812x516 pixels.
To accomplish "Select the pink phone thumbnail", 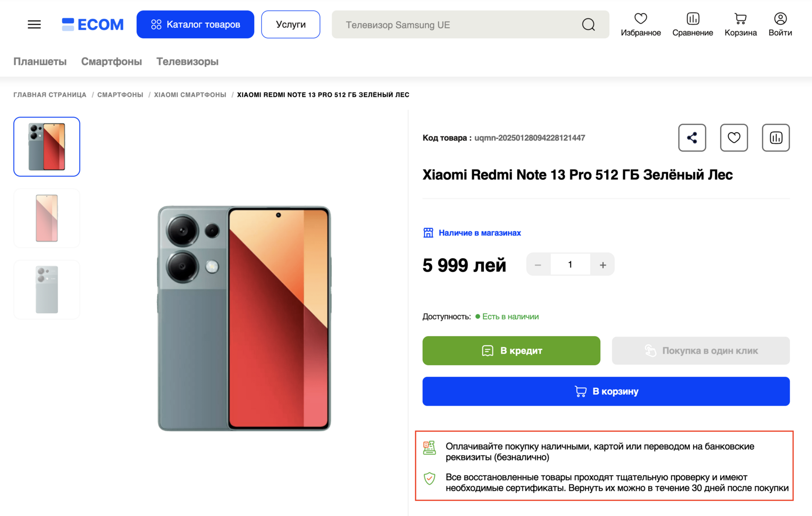I will coord(47,218).
